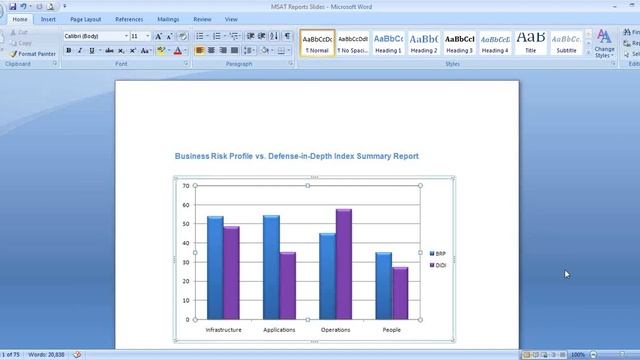Viewport: 640px width, 360px height.
Task: Open the borders dropdown arrow
Action: [x=289, y=51]
